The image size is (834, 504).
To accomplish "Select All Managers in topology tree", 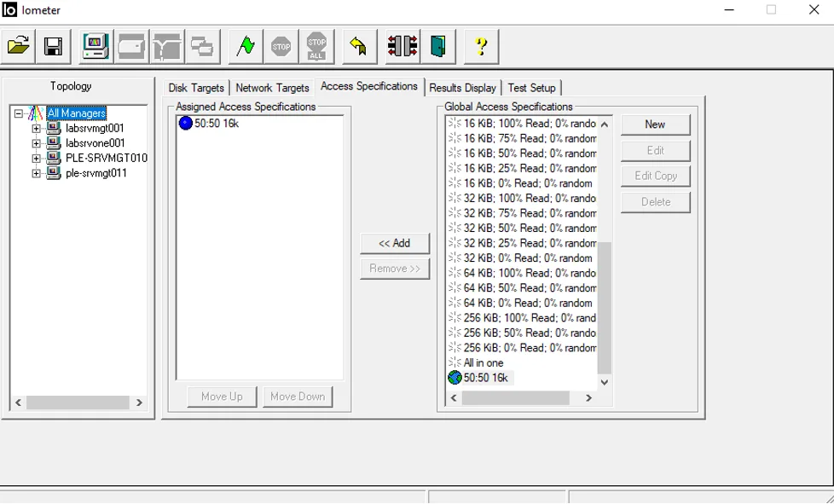I will (x=77, y=113).
